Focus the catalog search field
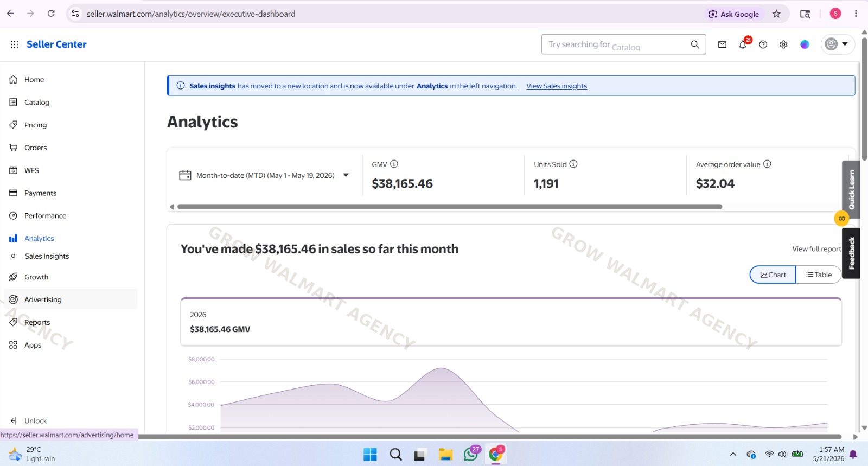The width and height of the screenshot is (868, 466). (x=616, y=44)
